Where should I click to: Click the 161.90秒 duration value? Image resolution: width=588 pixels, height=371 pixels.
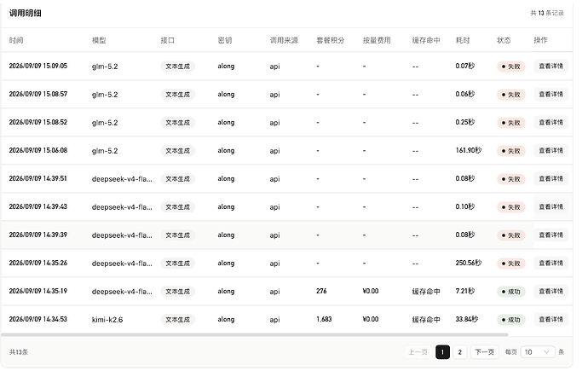469,150
